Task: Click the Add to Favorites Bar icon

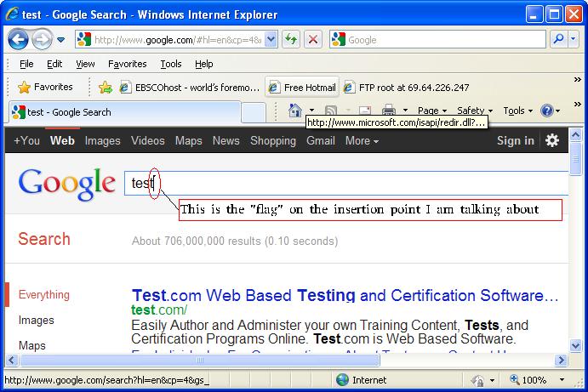Action: 105,87
